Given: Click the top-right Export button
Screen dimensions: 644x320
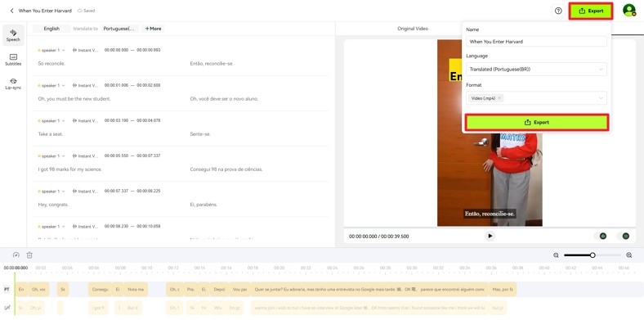Looking at the screenshot, I should point(591,11).
